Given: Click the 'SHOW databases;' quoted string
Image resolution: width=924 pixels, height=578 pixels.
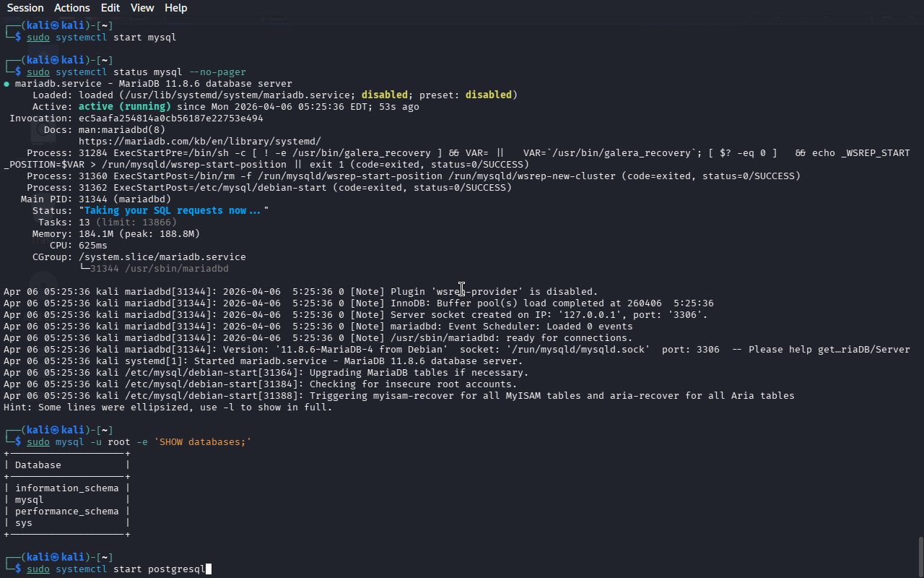Looking at the screenshot, I should [202, 442].
